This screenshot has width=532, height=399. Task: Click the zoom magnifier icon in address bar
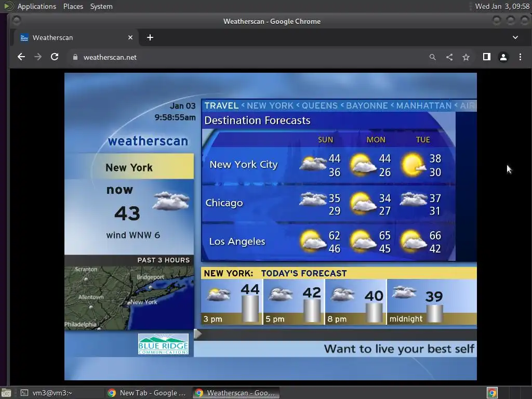tap(433, 57)
